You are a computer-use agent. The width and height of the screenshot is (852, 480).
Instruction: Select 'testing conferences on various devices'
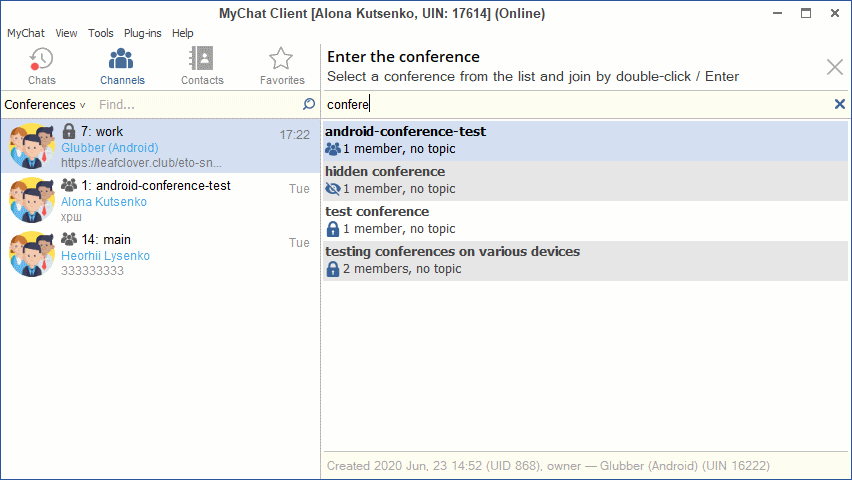[x=586, y=261]
